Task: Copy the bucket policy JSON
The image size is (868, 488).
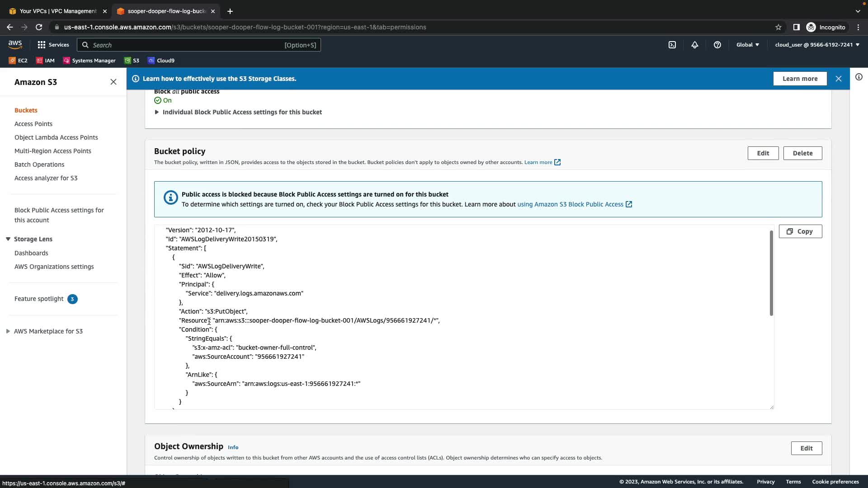Action: pyautogui.click(x=800, y=231)
